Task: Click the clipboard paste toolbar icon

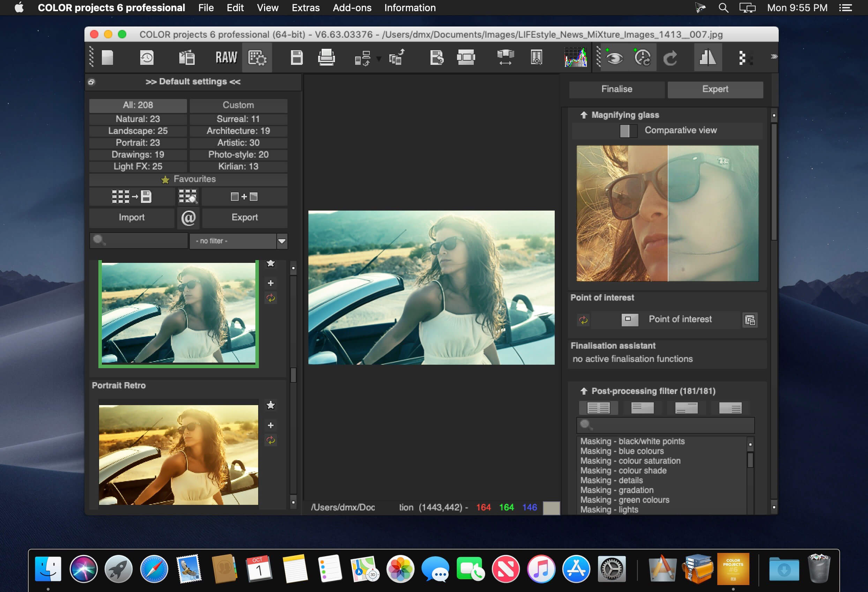Action: [x=187, y=58]
